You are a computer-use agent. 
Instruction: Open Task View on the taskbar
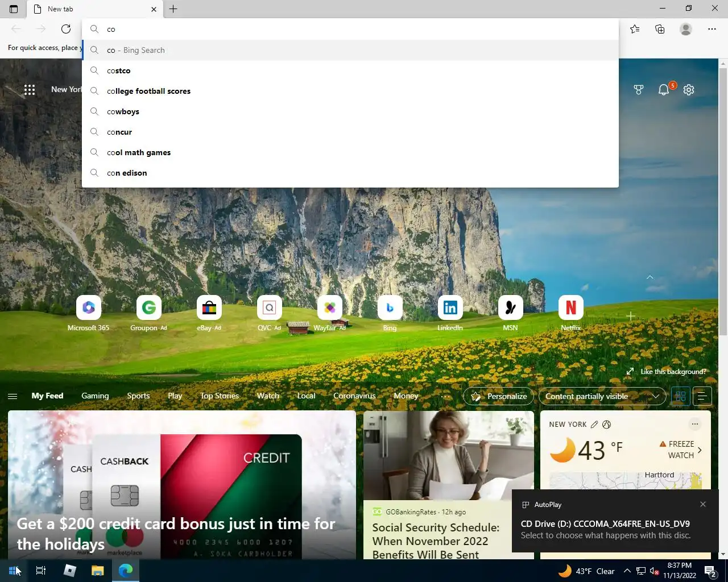41,571
